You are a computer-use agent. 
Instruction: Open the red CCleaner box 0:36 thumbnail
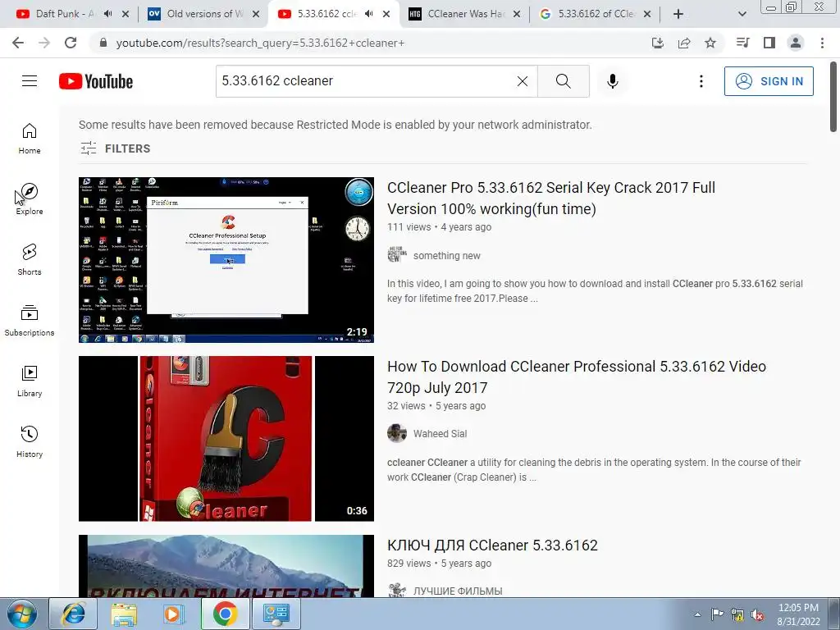(x=226, y=439)
